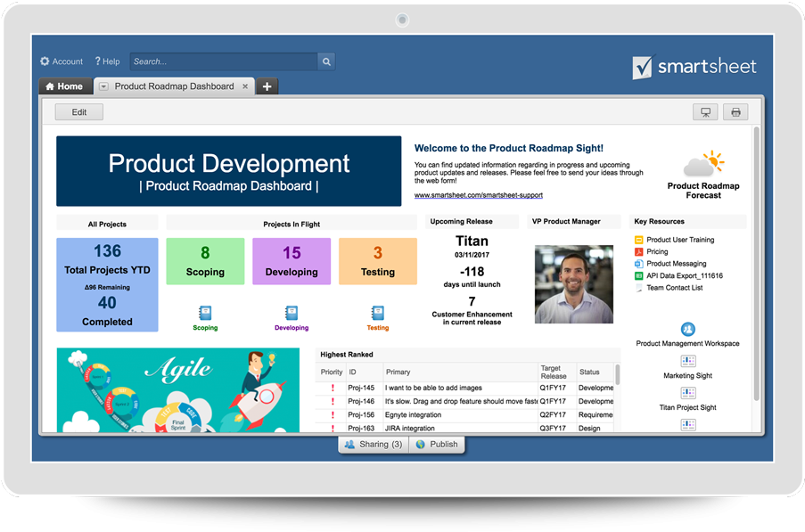Open the Titan Project Sight icon
The image size is (805, 532).
coord(686,392)
